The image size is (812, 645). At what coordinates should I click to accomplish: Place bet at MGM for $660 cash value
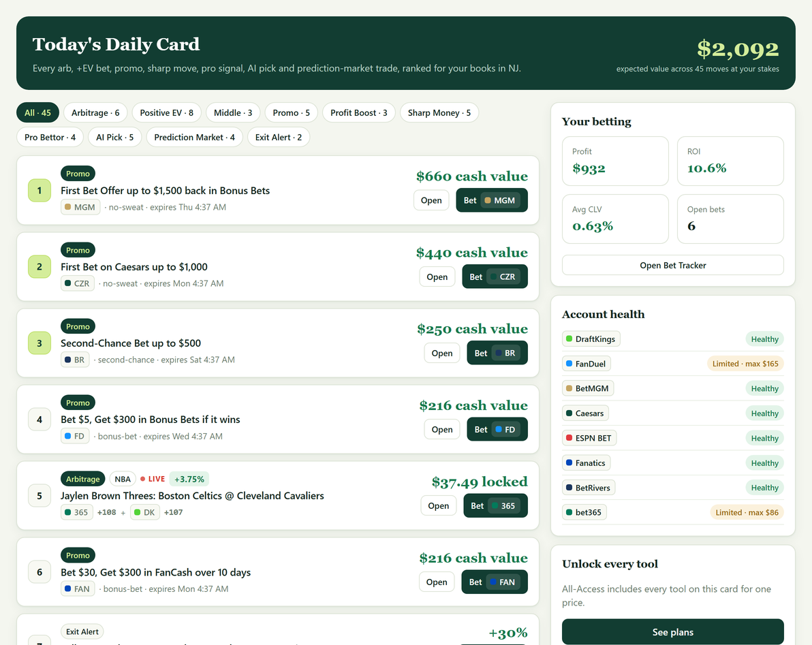tap(491, 200)
